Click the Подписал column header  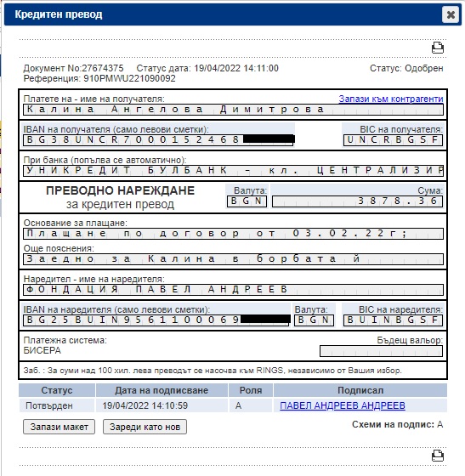(x=360, y=390)
